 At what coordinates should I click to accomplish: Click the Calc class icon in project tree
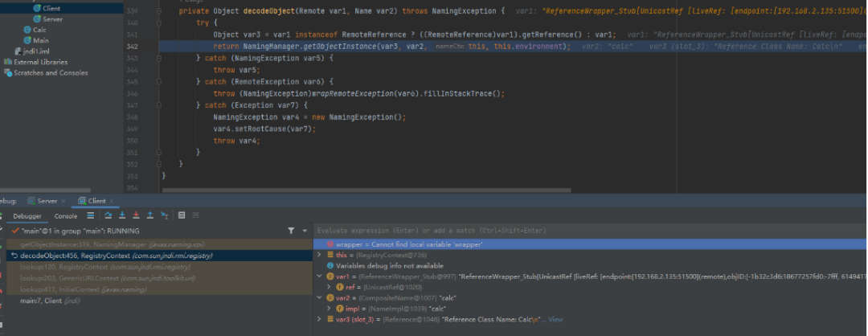coord(27,30)
